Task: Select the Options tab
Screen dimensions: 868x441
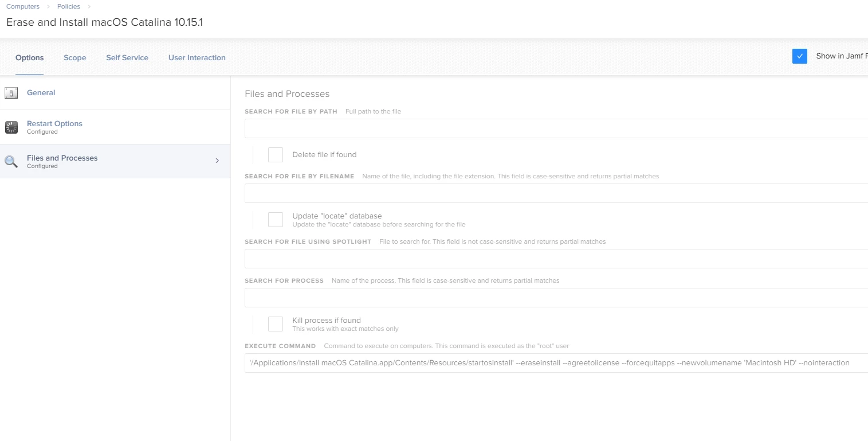Action: click(30, 58)
